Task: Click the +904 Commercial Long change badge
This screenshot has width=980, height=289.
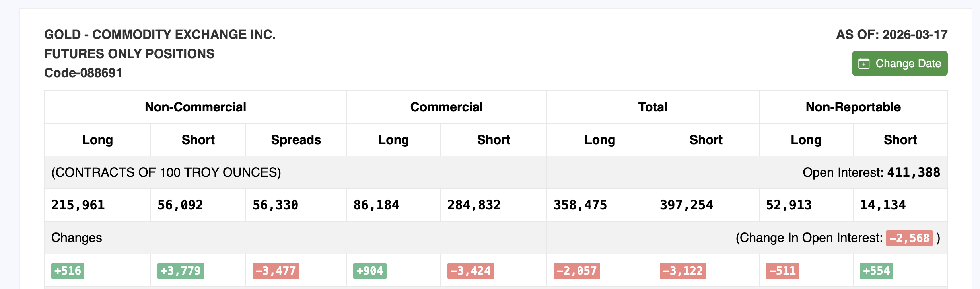Action: coord(369,271)
